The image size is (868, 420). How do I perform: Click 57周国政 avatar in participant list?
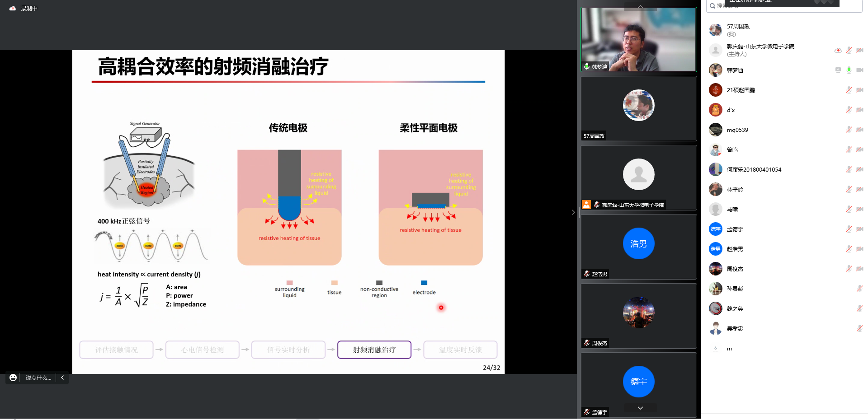[716, 30]
